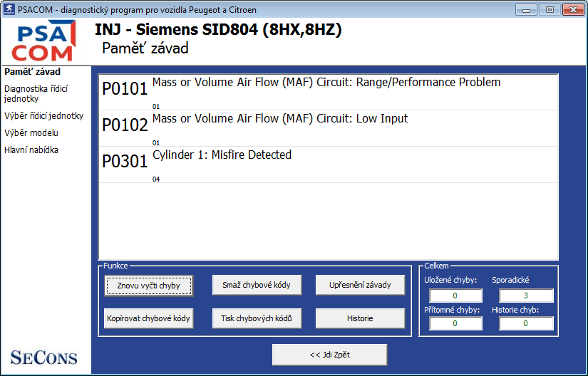Screen dimensions: 588x376
Task: Click the Uložené chyby count field
Action: coord(455,296)
